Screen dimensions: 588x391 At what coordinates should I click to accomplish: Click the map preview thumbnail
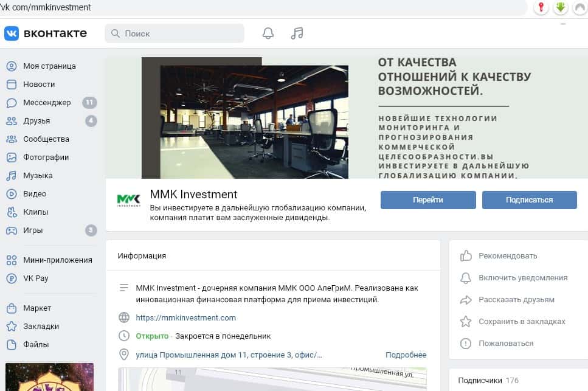(272, 379)
